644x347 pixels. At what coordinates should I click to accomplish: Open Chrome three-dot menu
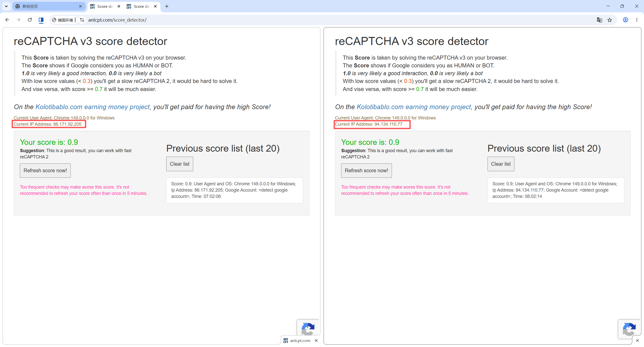(x=637, y=20)
